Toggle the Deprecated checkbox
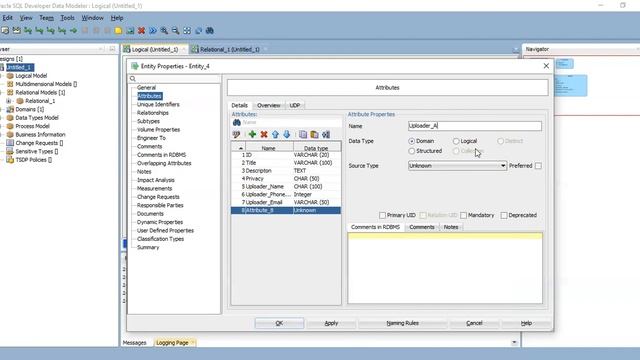Viewport: 640px width, 360px height. pyautogui.click(x=504, y=215)
